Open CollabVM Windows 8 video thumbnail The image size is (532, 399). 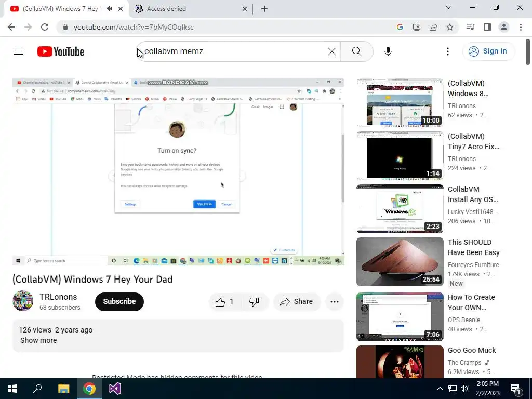(400, 103)
